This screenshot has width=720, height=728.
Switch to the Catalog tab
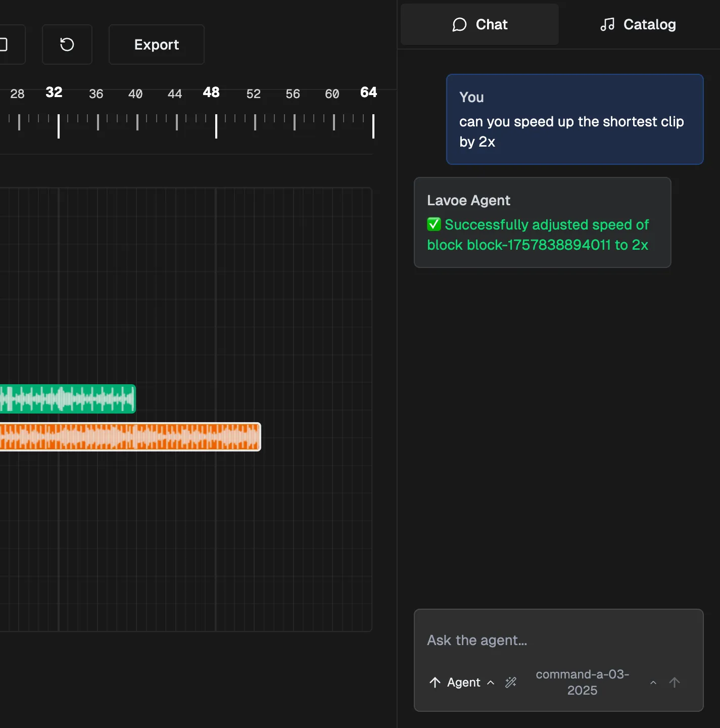[638, 24]
